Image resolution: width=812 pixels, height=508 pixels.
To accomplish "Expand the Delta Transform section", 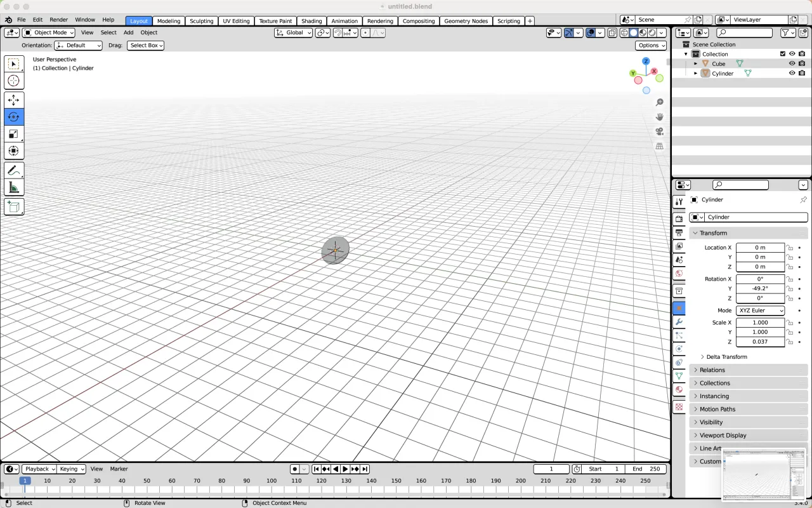I will 725,357.
